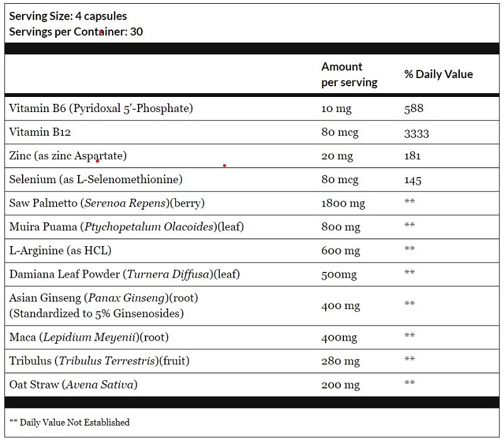Click the Serving Size: 4 capsules text
Viewport: 504px width, 440px height.
pyautogui.click(x=68, y=16)
